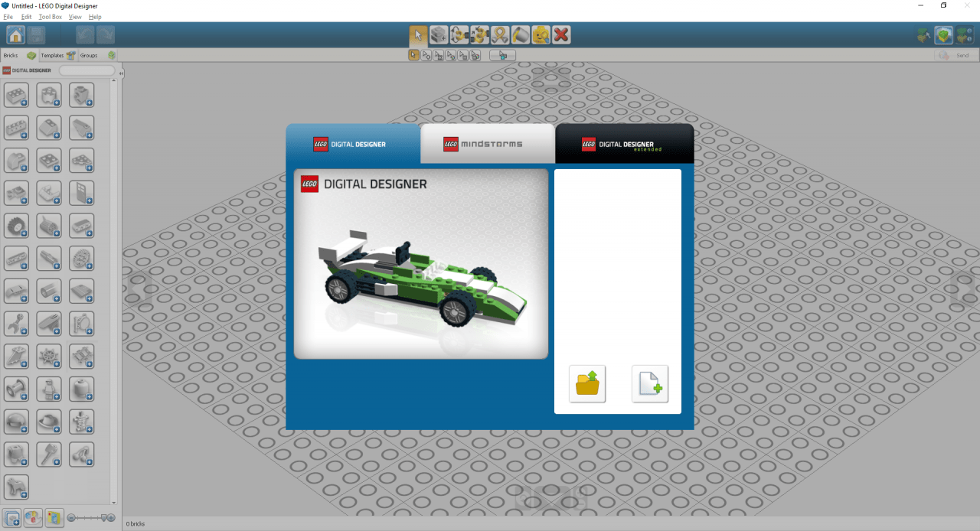Image resolution: width=980 pixels, height=531 pixels.
Task: Select the Hinge tool
Action: (x=459, y=34)
